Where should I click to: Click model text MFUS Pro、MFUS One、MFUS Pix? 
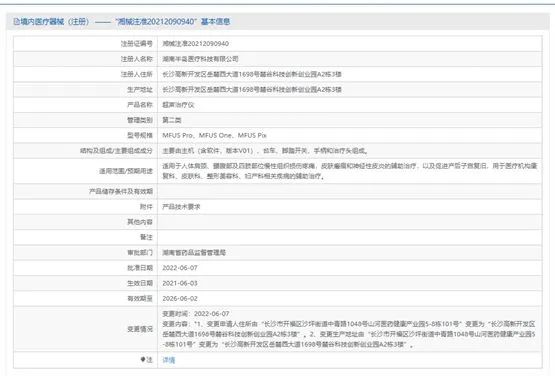[x=214, y=135]
